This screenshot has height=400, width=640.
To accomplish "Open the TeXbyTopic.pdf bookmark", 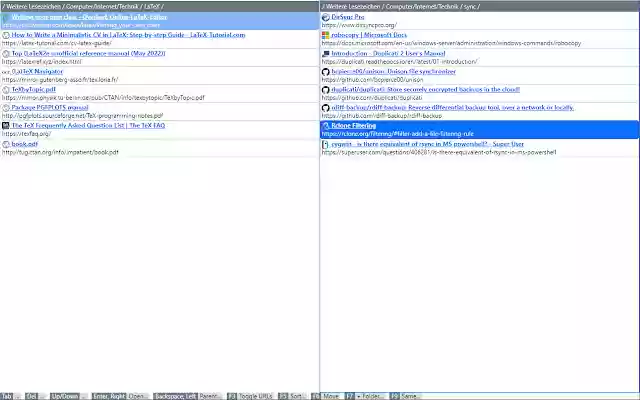I will [33, 89].
